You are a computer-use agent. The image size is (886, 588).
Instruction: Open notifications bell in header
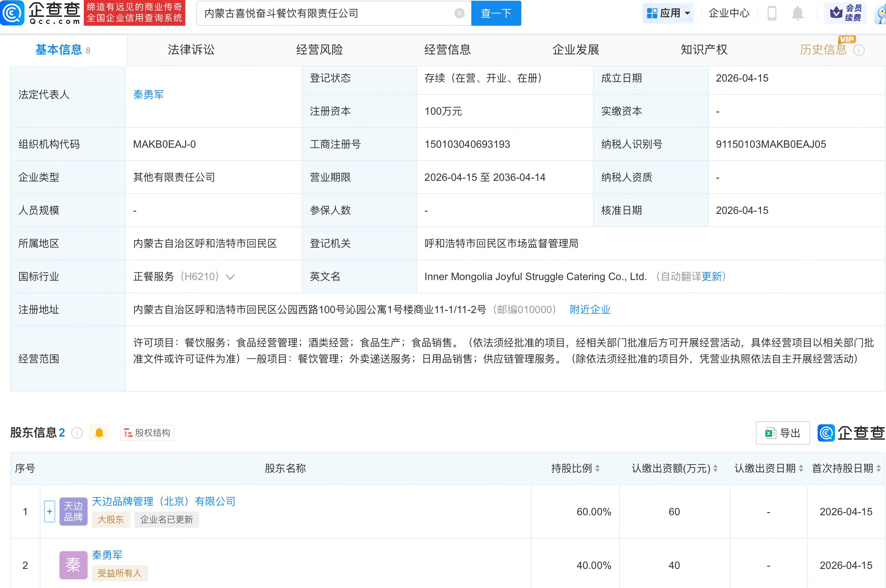(x=797, y=14)
